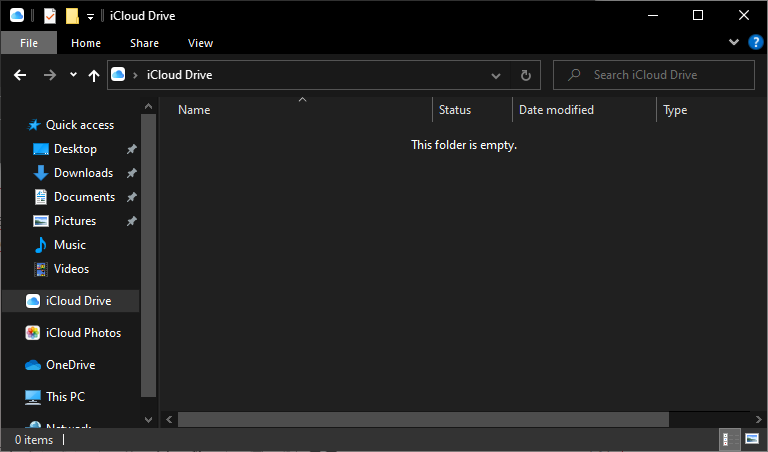Open the Recent locations dropdown arrow
This screenshot has width=768, height=452.
[73, 75]
